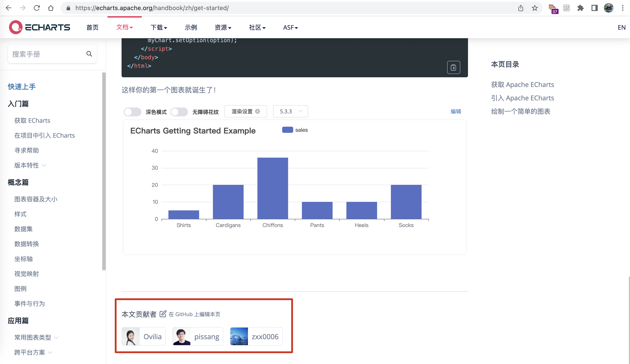Click the search magnifier icon in sidebar
The width and height of the screenshot is (630, 364).
pos(89,54)
